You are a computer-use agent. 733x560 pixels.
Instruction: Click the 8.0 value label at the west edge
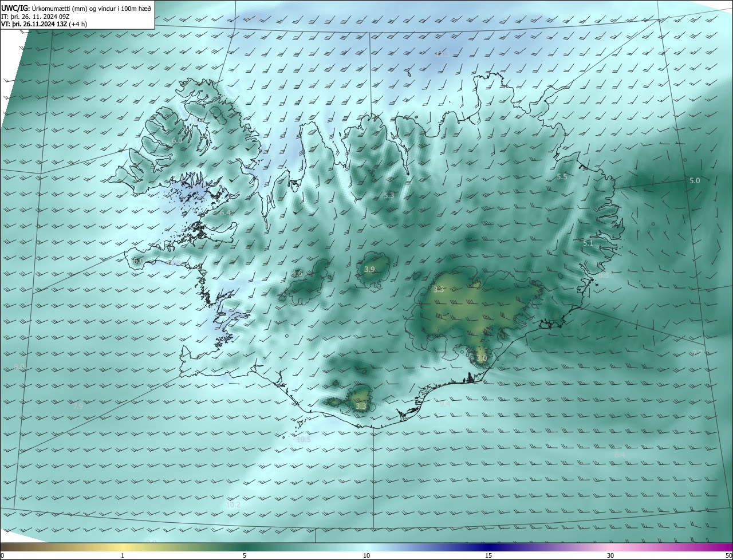click(19, 367)
